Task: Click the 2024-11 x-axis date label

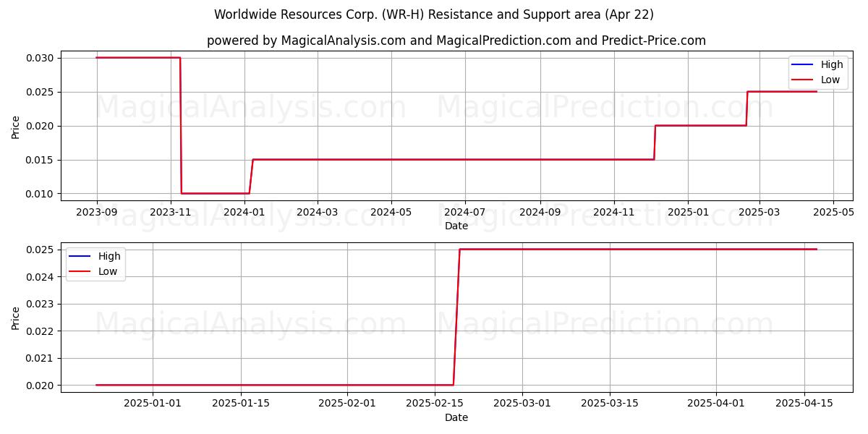Action: pyautogui.click(x=614, y=212)
